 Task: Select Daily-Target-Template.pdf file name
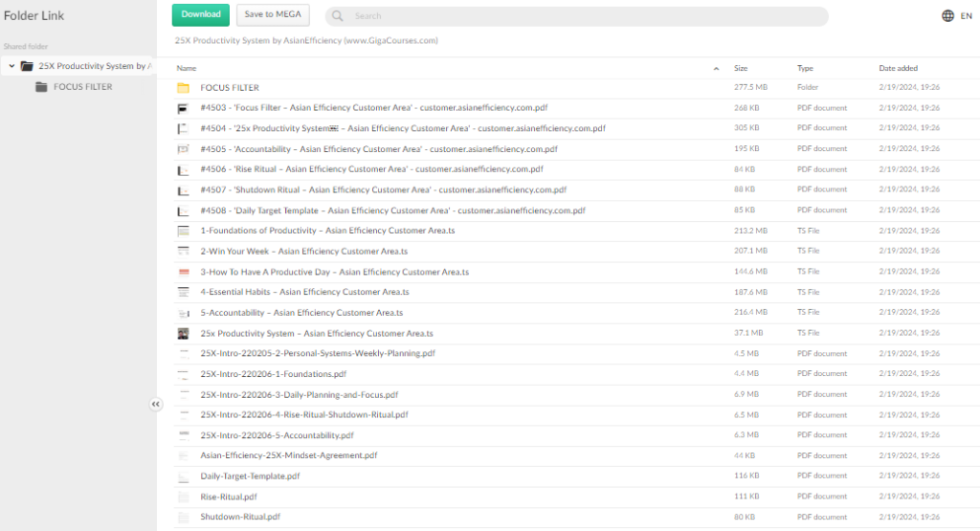(250, 476)
